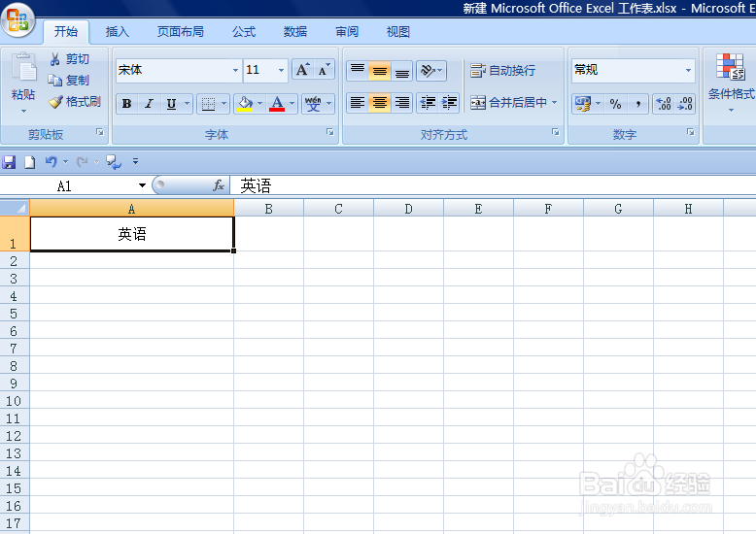Toggle underline formatting
Screen dimensions: 756x534
171,104
